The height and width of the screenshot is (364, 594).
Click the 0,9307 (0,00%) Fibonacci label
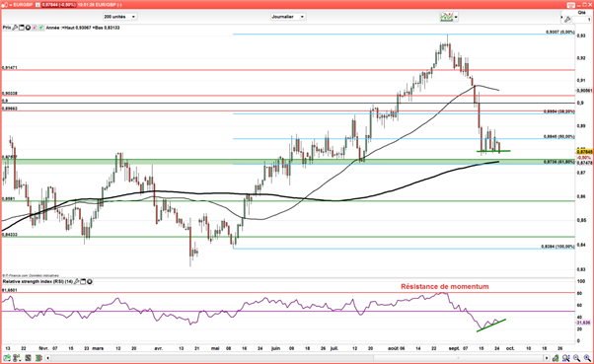tap(559, 33)
